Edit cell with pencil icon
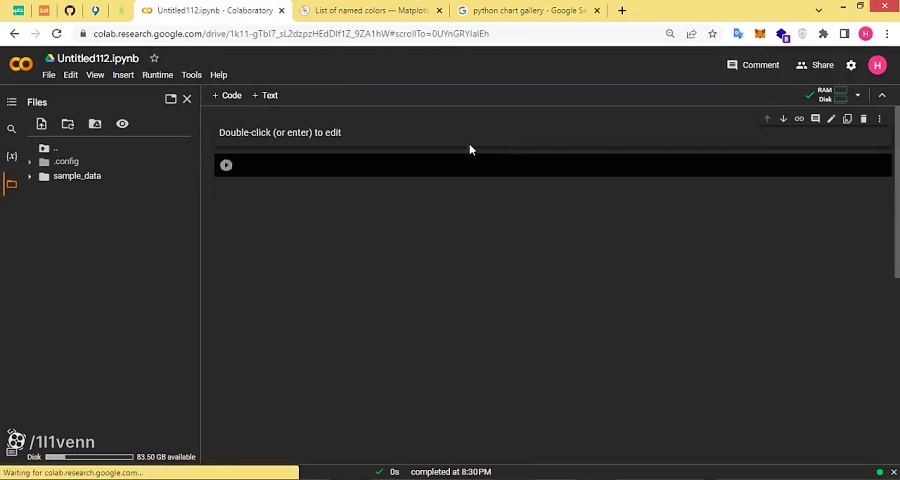900x480 pixels. pyautogui.click(x=831, y=119)
